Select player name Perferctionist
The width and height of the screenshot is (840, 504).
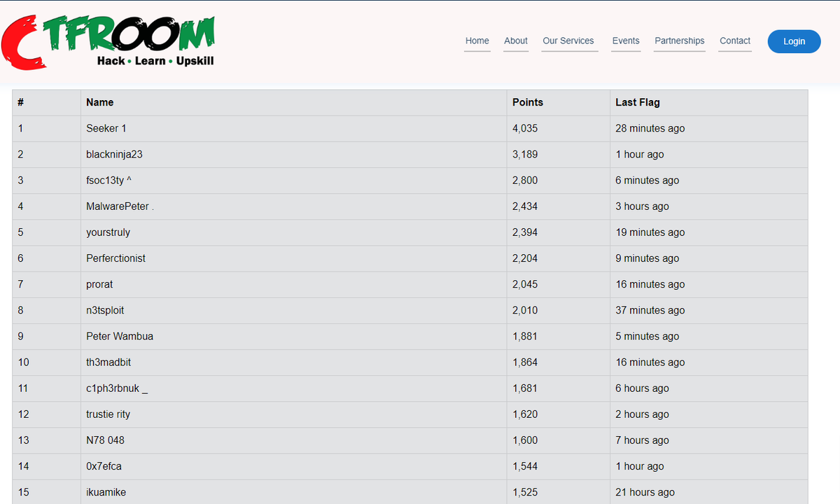pyautogui.click(x=116, y=258)
